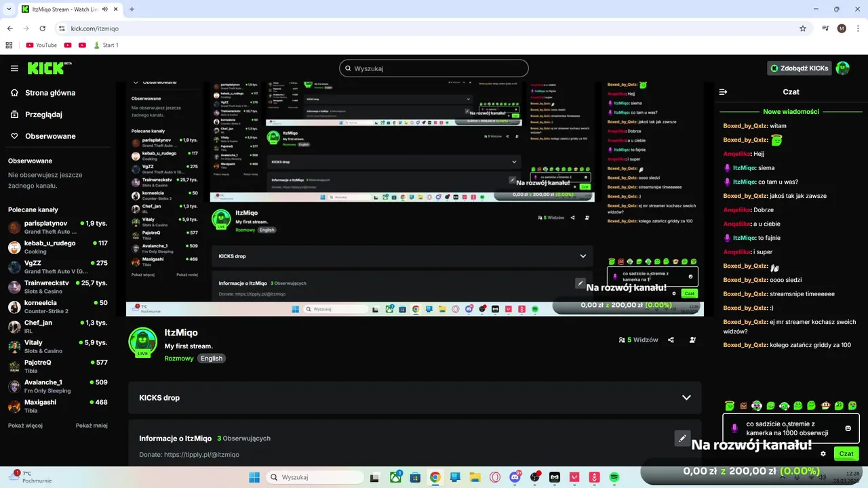The image size is (868, 488).
Task: Insert the pink headphones clown emote
Action: (x=757, y=406)
